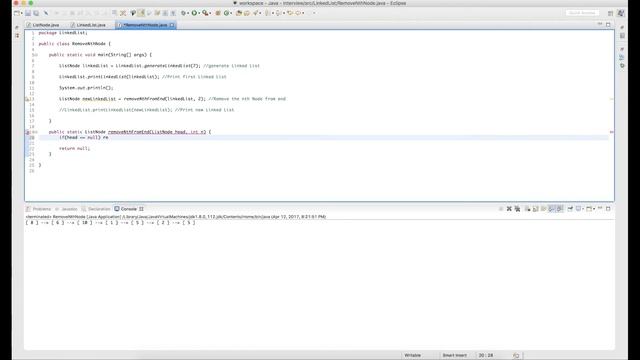Click Remove Launch X icon in Console
The height and width of the screenshot is (360, 640).
509,209
